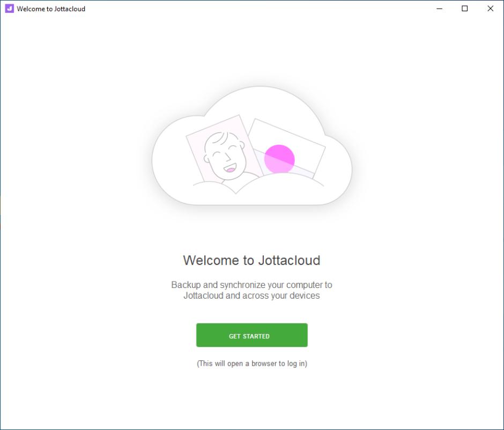This screenshot has width=504, height=430.
Task: Click the text "Backup and synchronize your computer to"
Action: [x=251, y=285]
